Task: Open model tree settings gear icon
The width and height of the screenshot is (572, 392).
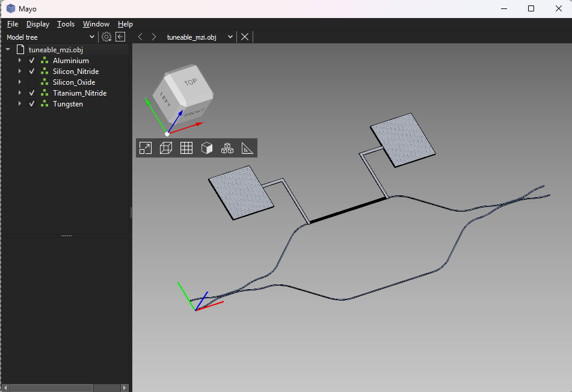Action: [x=106, y=37]
